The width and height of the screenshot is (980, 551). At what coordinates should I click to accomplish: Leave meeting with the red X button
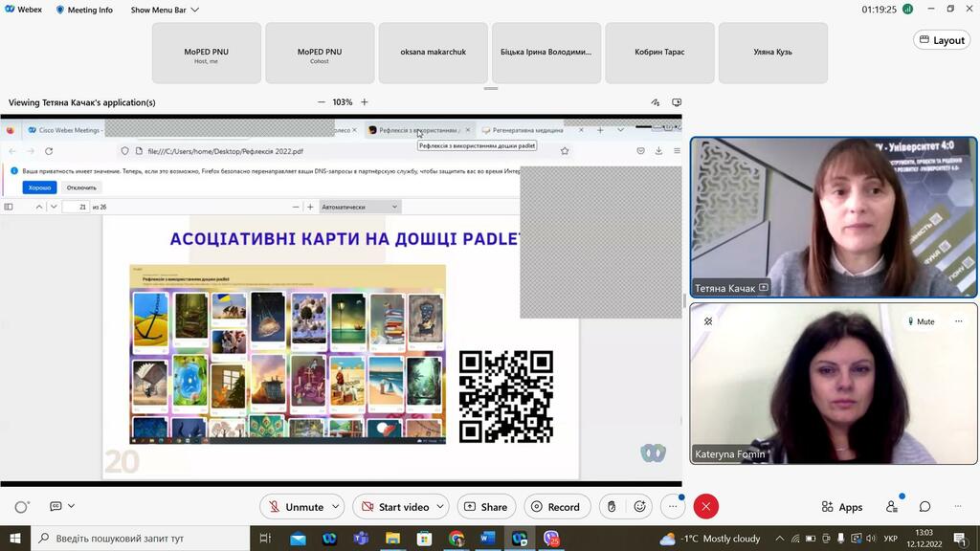click(706, 507)
